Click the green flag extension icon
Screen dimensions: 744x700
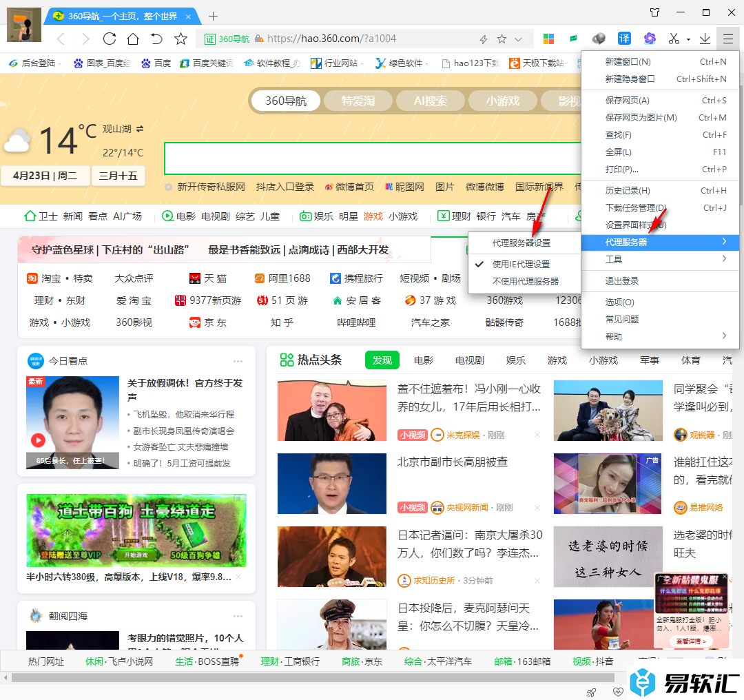(x=574, y=39)
